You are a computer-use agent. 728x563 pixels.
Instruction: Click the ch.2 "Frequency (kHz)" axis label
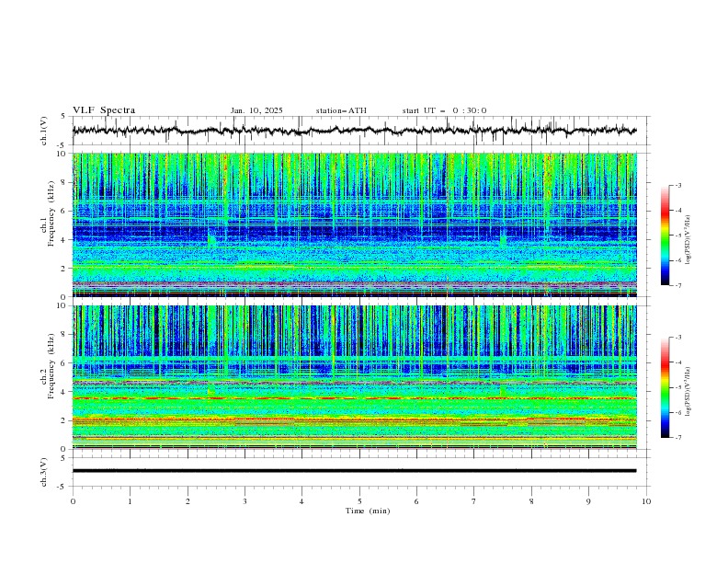click(x=51, y=365)
